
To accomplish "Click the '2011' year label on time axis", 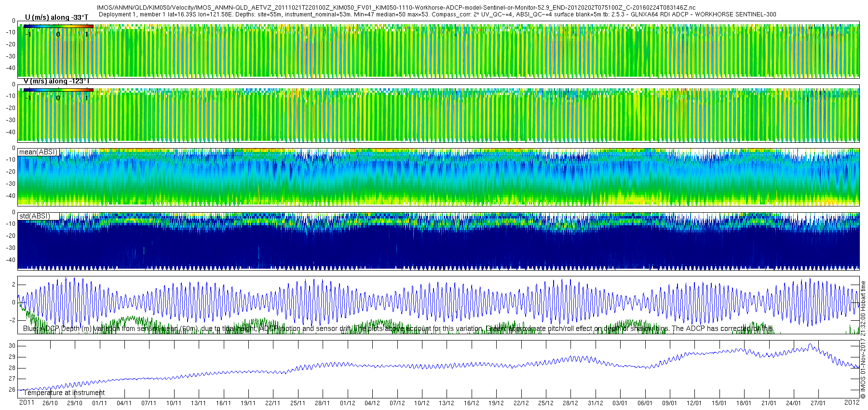I will [x=27, y=402].
